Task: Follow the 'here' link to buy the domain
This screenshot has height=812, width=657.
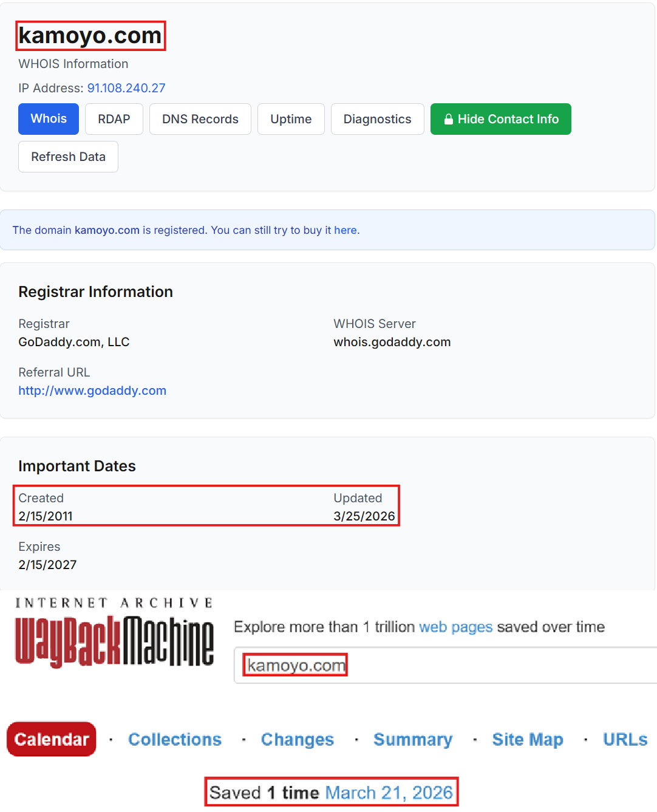Action: click(345, 230)
